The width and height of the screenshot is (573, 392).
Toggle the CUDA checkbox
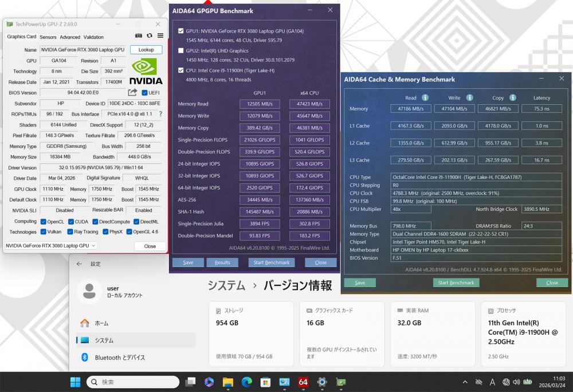tap(71, 222)
